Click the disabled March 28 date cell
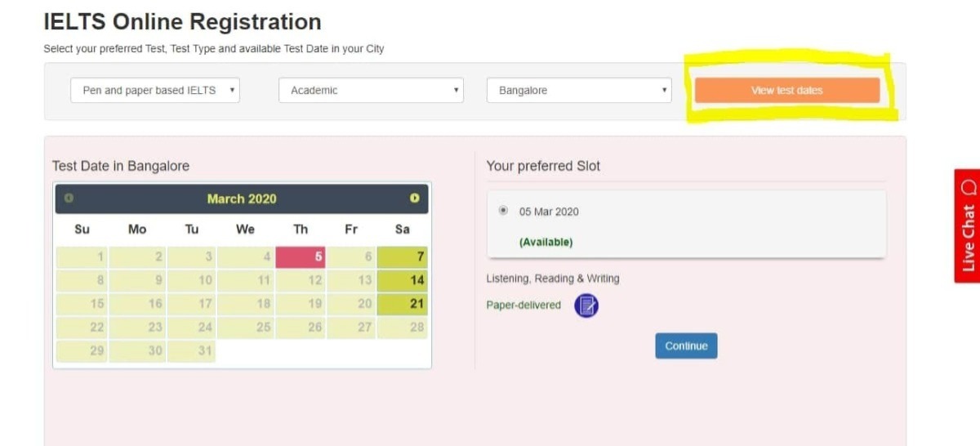The image size is (980, 446). pyautogui.click(x=402, y=328)
